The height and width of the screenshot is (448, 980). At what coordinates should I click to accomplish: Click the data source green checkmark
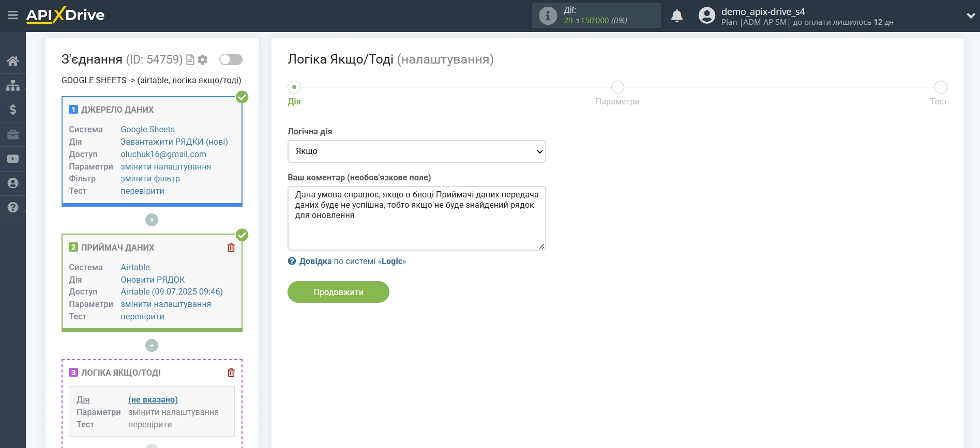pos(242,97)
